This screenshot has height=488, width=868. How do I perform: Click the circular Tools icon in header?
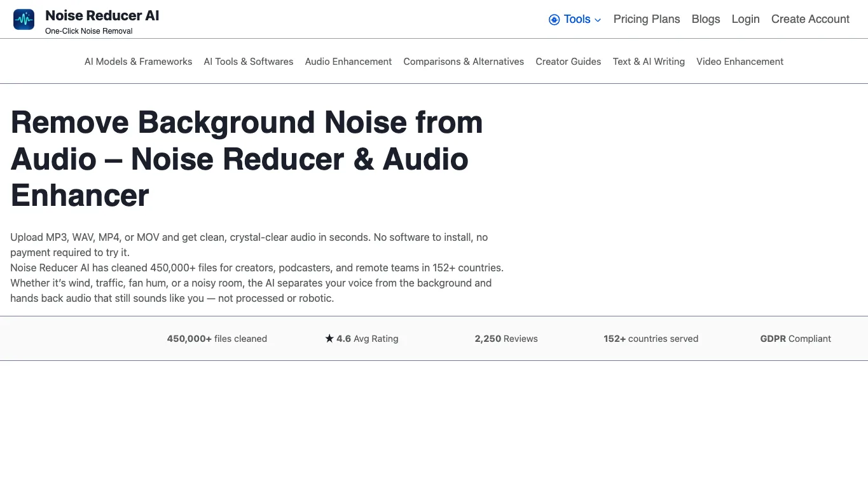(554, 20)
